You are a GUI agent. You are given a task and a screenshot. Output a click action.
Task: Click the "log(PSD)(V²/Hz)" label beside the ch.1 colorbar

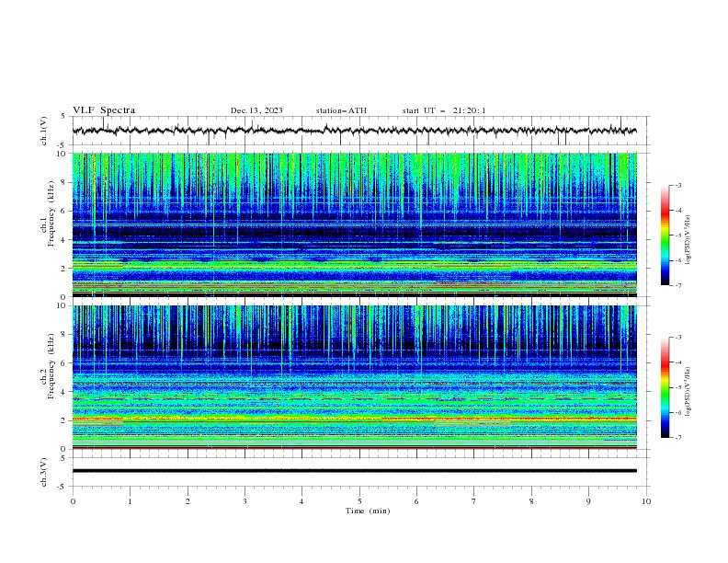(x=688, y=240)
